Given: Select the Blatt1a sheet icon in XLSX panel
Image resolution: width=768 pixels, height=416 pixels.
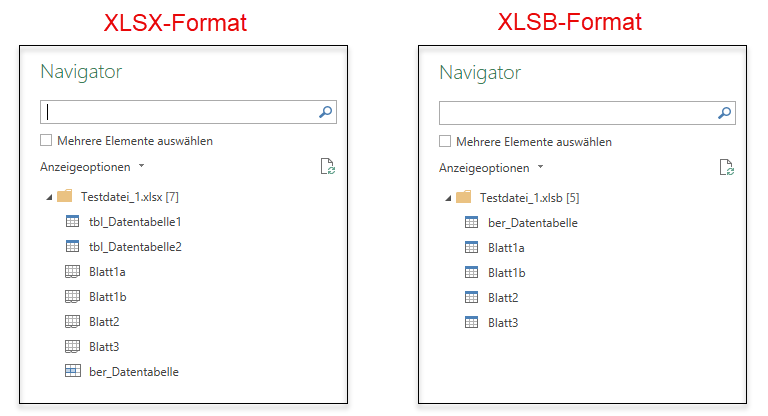Looking at the screenshot, I should click(72, 271).
